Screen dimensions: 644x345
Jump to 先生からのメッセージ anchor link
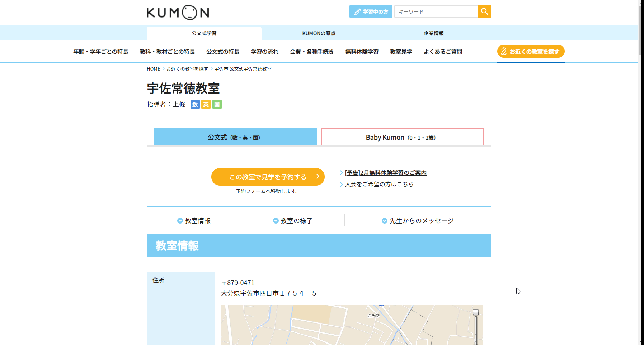(418, 221)
